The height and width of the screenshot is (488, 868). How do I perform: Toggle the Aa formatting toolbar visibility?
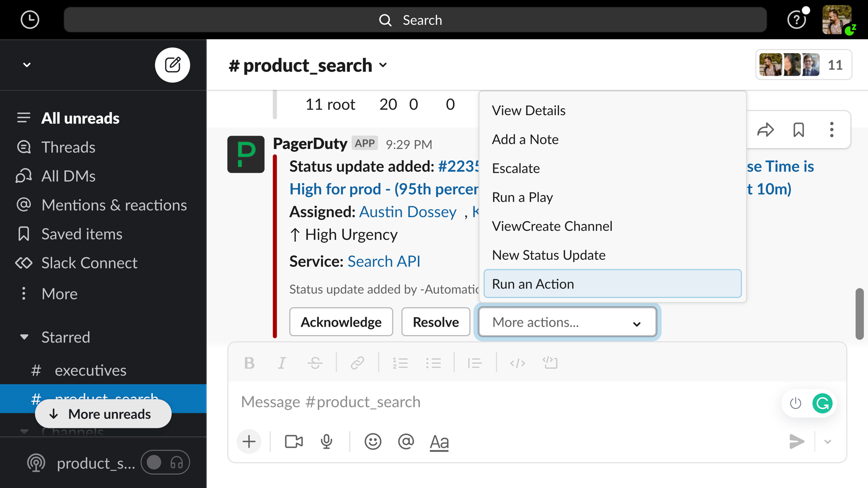click(439, 441)
